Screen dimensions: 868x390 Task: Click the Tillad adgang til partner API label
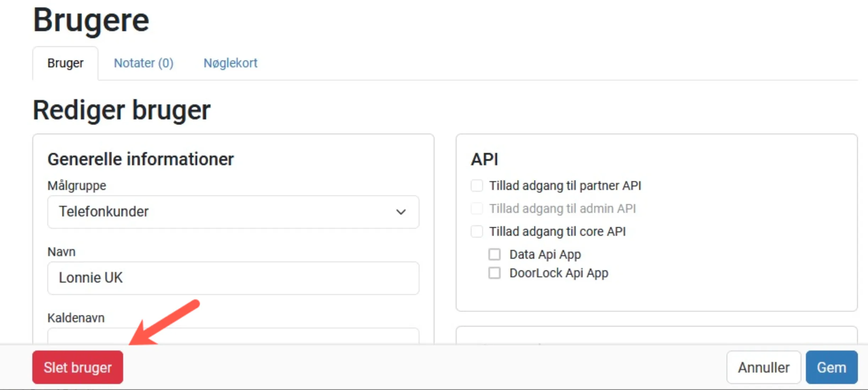tap(565, 185)
